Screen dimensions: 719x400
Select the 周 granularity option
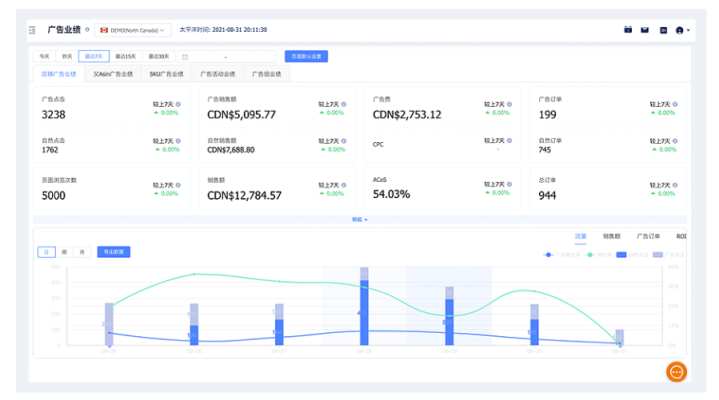point(64,252)
